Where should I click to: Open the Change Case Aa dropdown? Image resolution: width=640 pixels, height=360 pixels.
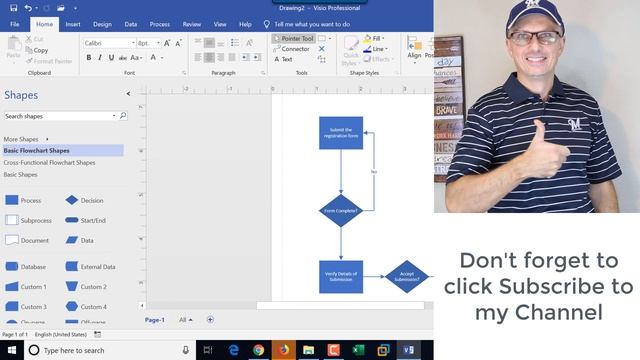136,58
